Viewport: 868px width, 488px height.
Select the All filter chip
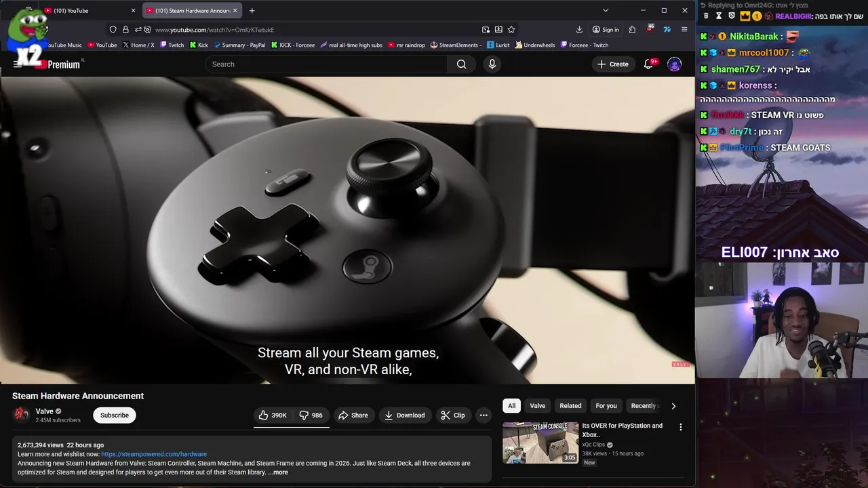click(x=512, y=406)
